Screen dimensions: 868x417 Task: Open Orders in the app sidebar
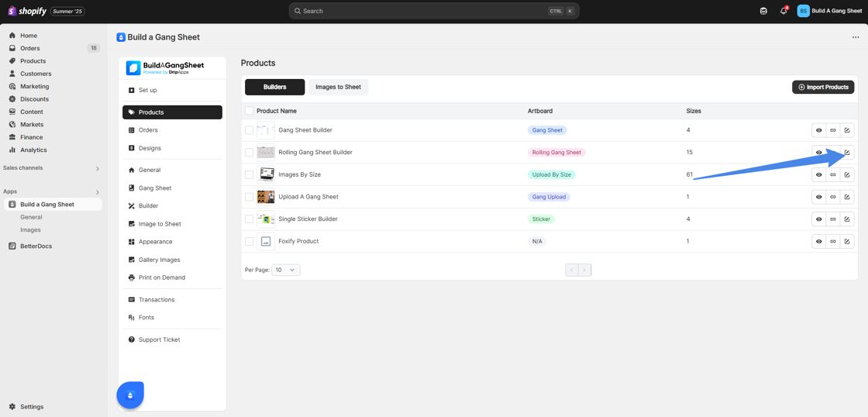point(172,130)
